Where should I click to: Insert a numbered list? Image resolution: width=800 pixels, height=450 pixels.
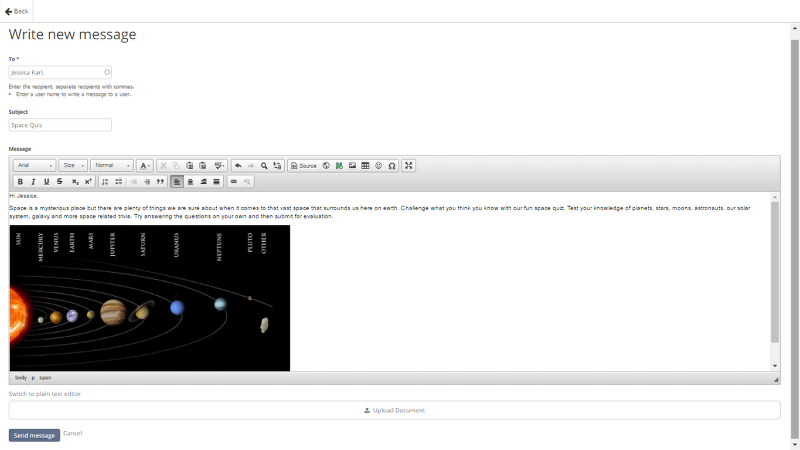coord(105,182)
